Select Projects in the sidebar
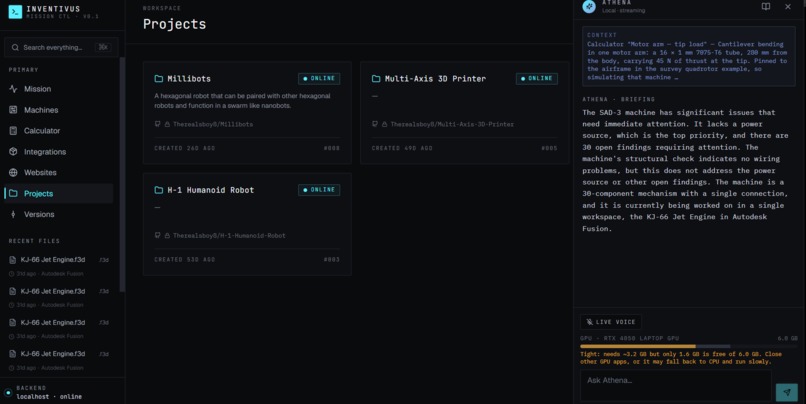This screenshot has width=806, height=404. [59, 193]
